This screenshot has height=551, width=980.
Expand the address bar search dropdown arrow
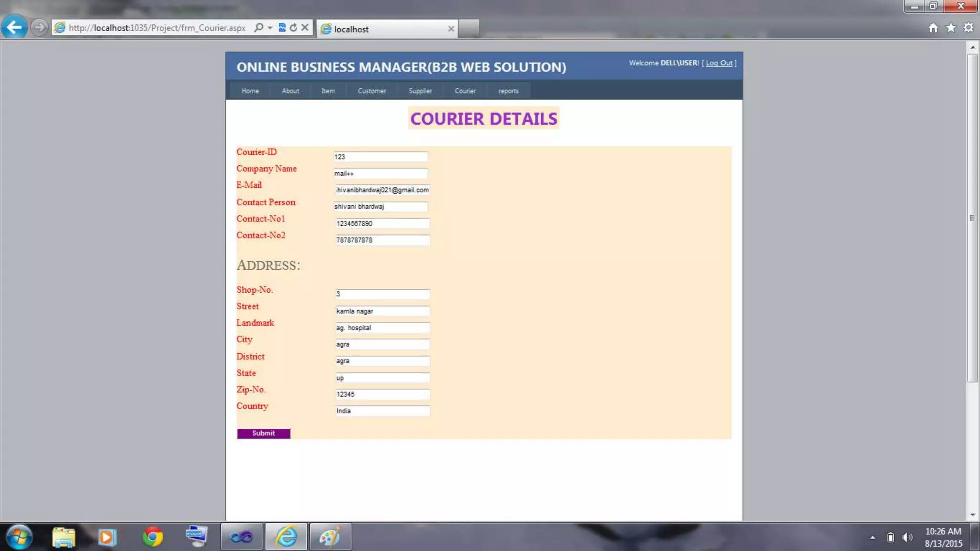click(270, 28)
